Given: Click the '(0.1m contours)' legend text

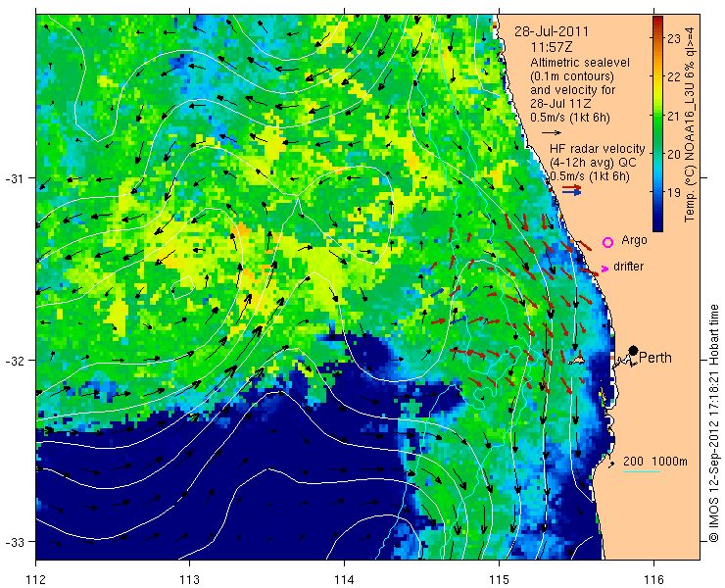Looking at the screenshot, I should click(572, 75).
